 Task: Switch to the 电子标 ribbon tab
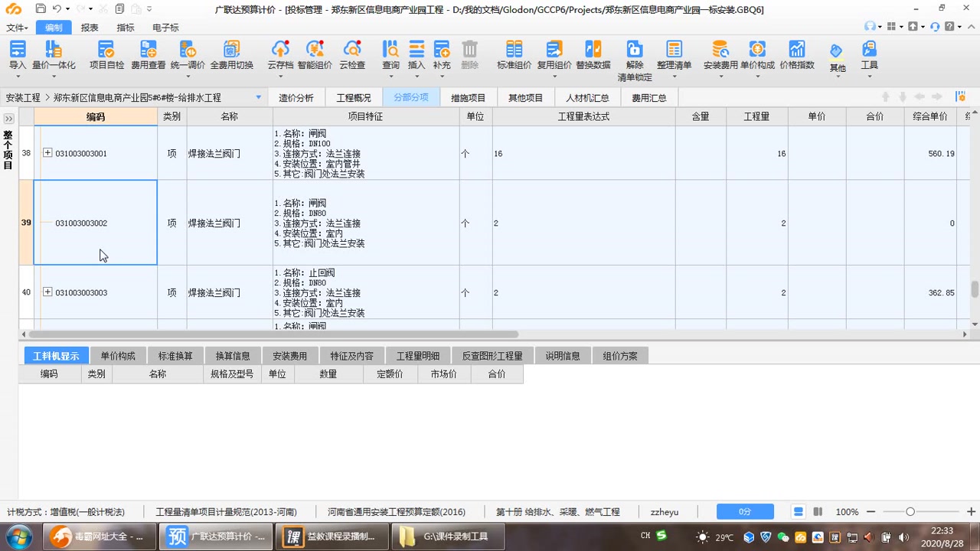(x=165, y=28)
